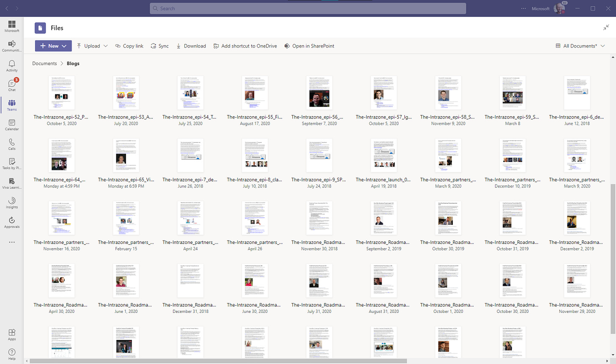Open Chat with 3 unread messages
The height and width of the screenshot is (364, 616).
coord(12,85)
